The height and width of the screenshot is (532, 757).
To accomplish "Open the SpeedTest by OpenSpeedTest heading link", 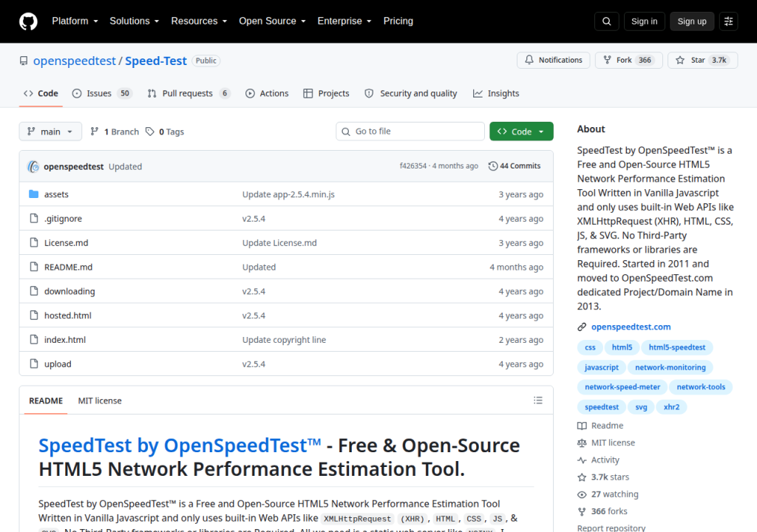I will tap(180, 445).
